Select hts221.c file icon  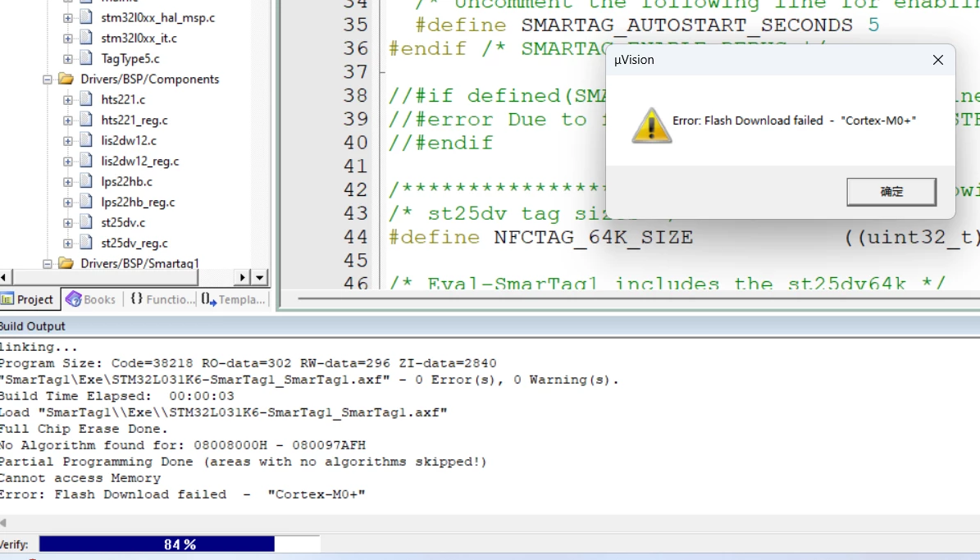tap(86, 99)
